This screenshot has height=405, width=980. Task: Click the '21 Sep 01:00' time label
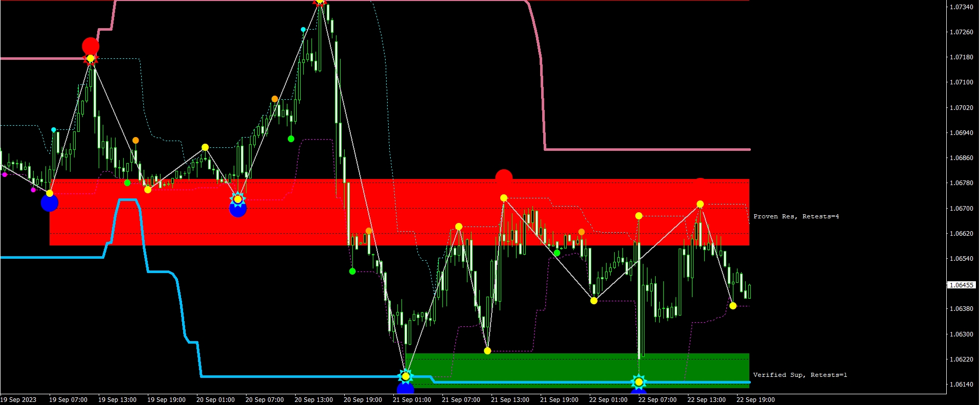412,400
